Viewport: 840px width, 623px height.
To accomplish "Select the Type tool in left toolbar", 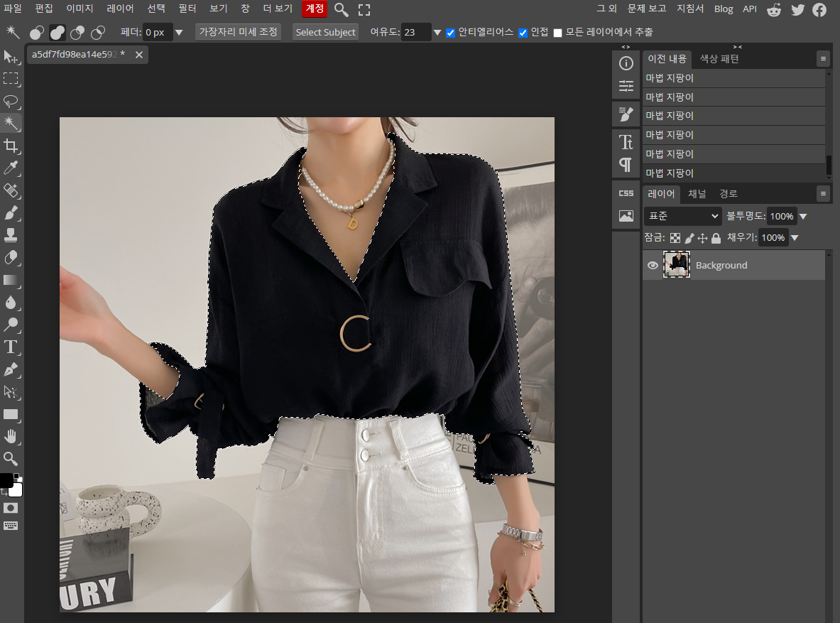I will point(11,347).
